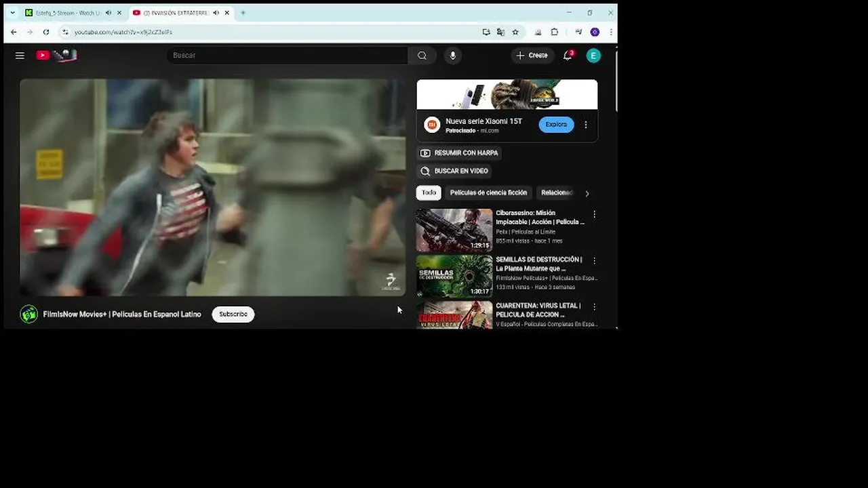Screen dimensions: 868x488
Task: Click the Xiaomi mi logo icon
Action: tap(432, 125)
